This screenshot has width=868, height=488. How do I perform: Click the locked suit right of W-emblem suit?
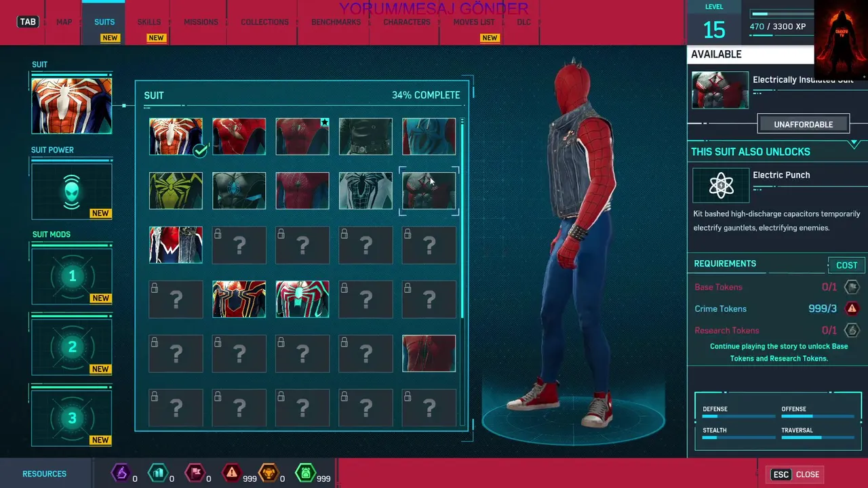tap(239, 245)
